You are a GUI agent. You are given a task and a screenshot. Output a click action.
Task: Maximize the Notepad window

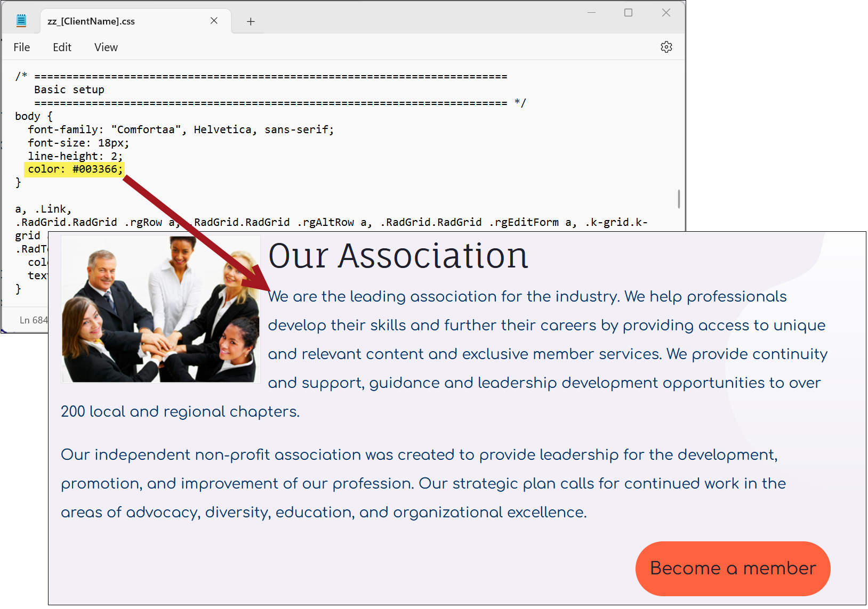628,12
